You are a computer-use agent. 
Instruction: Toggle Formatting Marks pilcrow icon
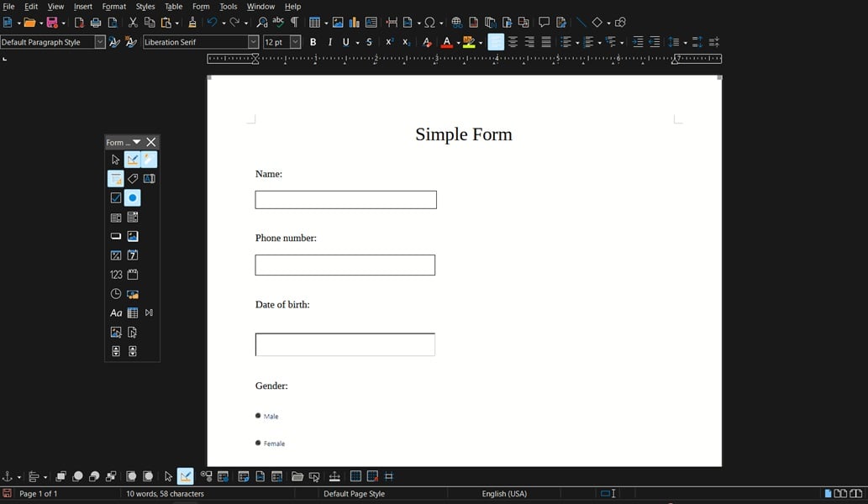(x=294, y=22)
